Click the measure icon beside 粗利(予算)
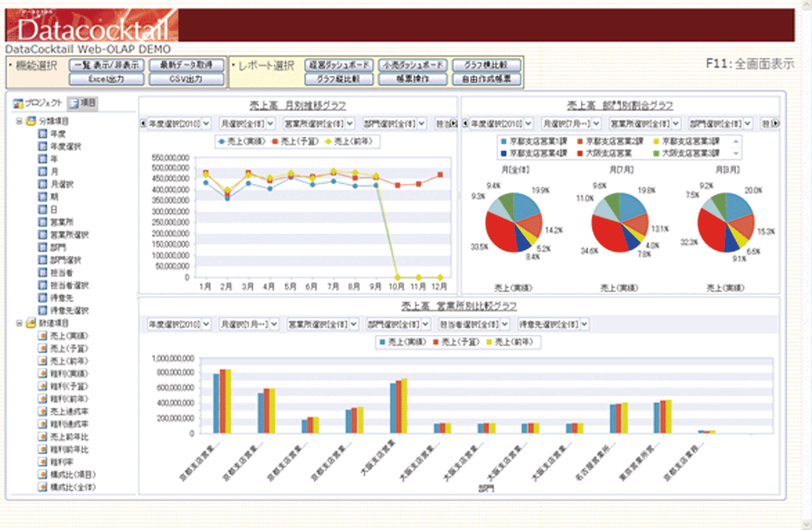 (x=43, y=386)
